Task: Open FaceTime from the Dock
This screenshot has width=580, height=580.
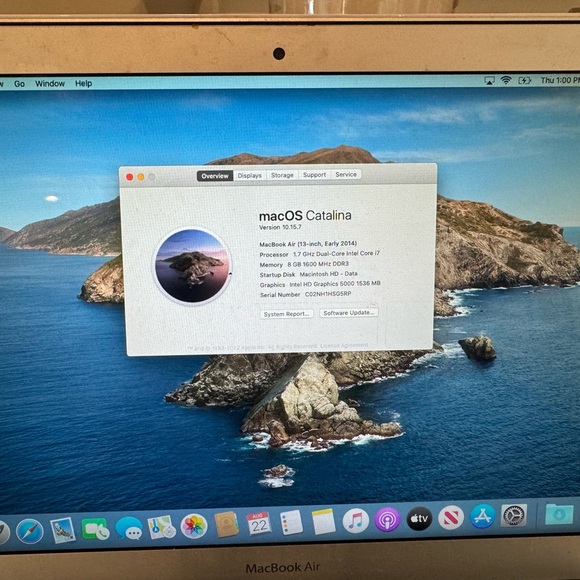Action: [95, 529]
